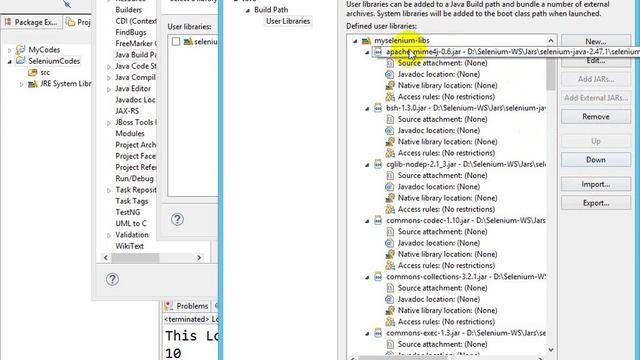Collapse the commons-collections-3.2.1.jar node

(367, 277)
